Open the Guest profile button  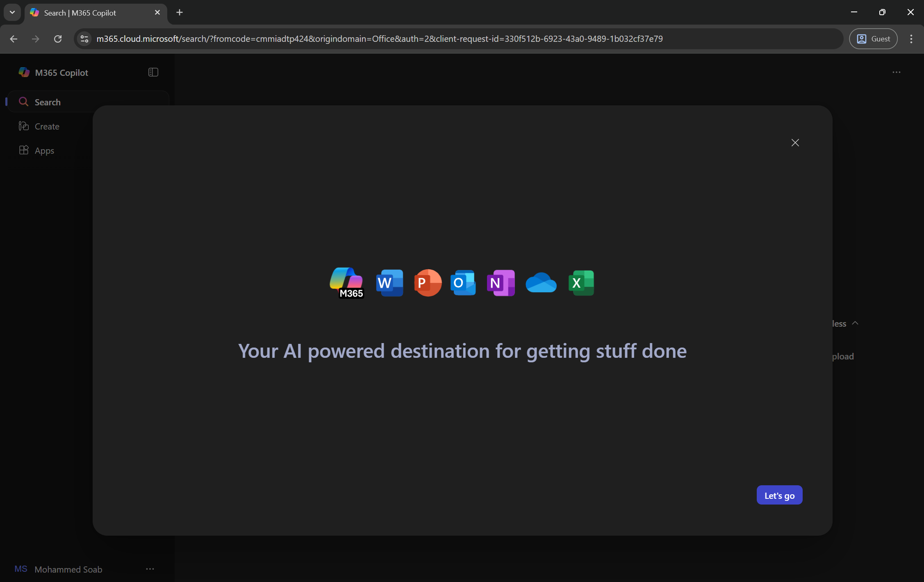pos(873,39)
